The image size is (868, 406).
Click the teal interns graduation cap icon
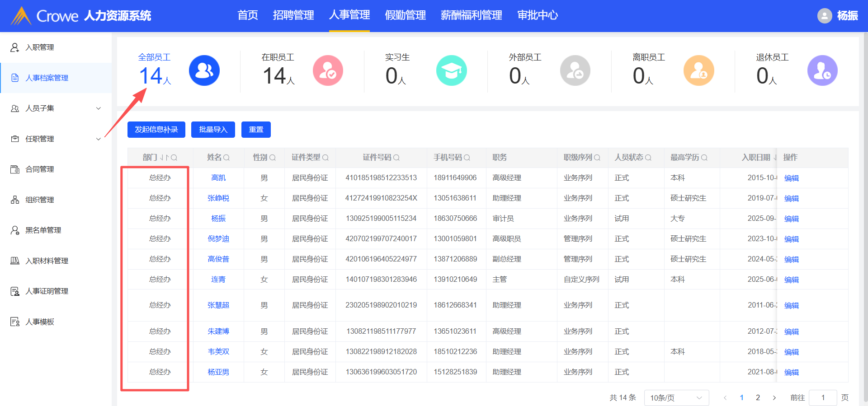(x=451, y=70)
